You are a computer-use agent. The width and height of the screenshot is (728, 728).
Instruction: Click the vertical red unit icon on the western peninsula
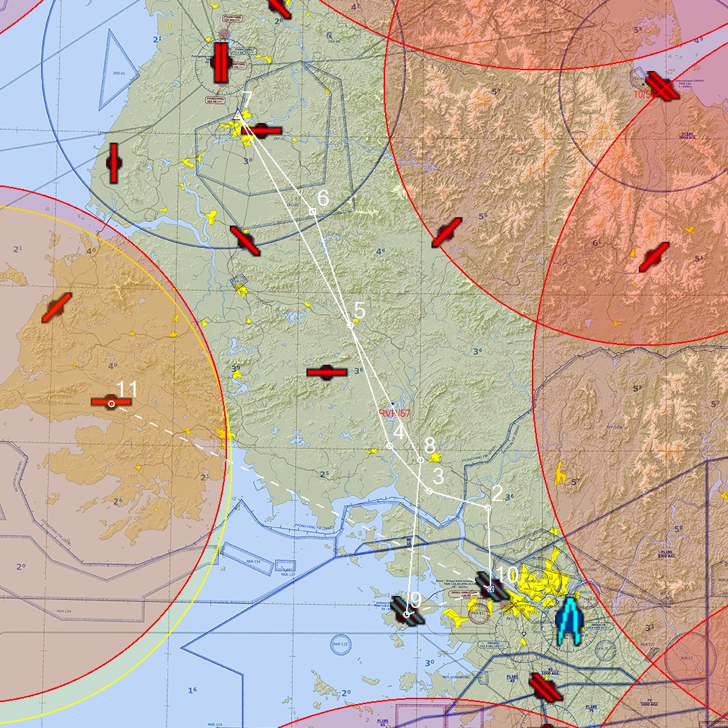pyautogui.click(x=112, y=163)
